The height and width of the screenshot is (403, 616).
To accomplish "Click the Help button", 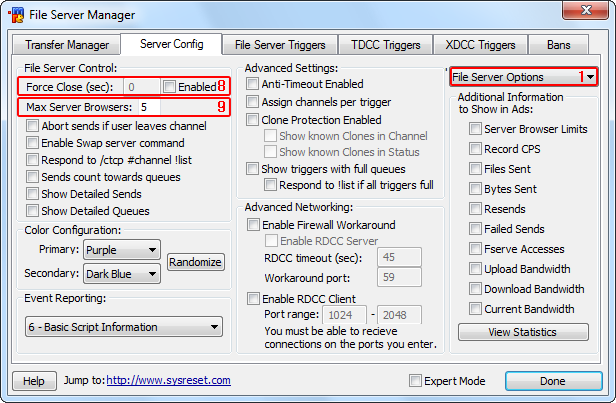I will (x=34, y=381).
